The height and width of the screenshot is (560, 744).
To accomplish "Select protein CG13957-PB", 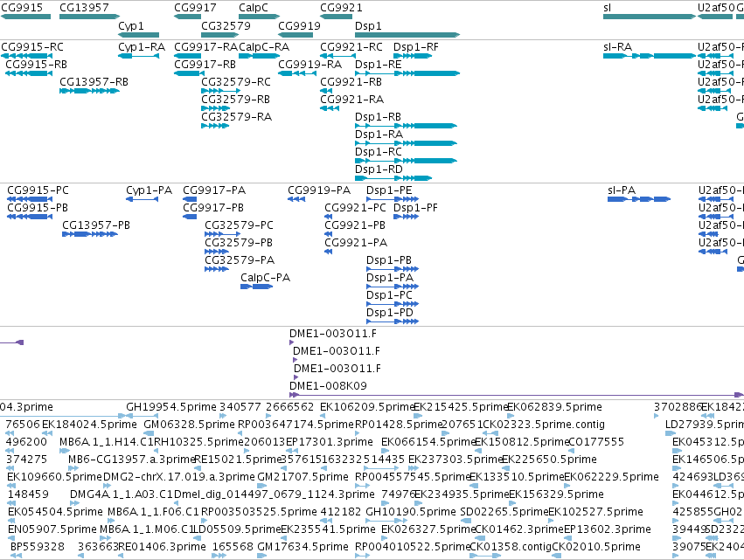I will pyautogui.click(x=90, y=234).
